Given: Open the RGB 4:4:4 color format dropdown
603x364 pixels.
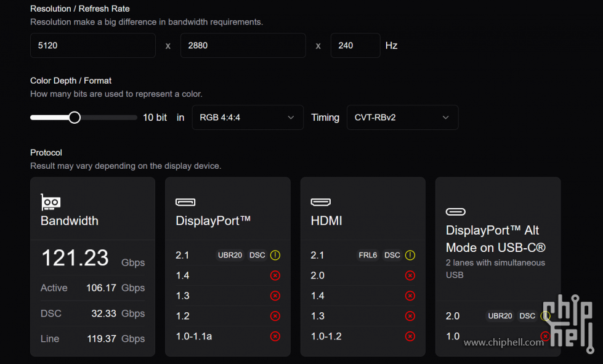Looking at the screenshot, I should tap(248, 118).
